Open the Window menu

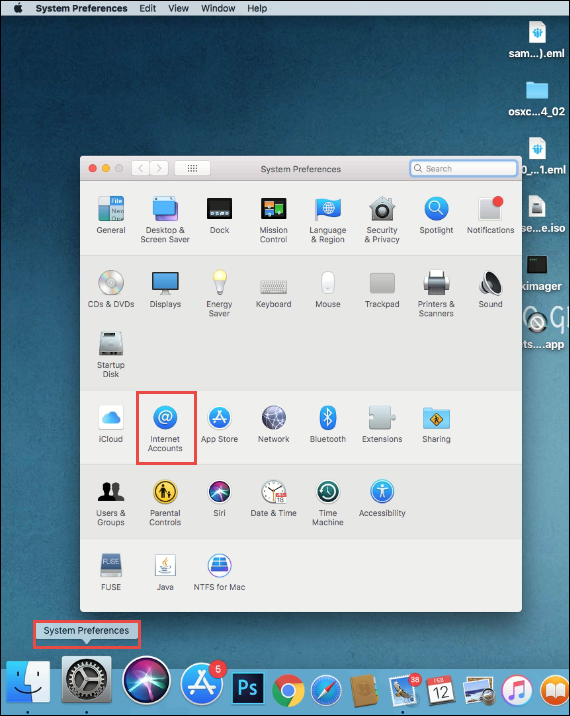pos(218,8)
